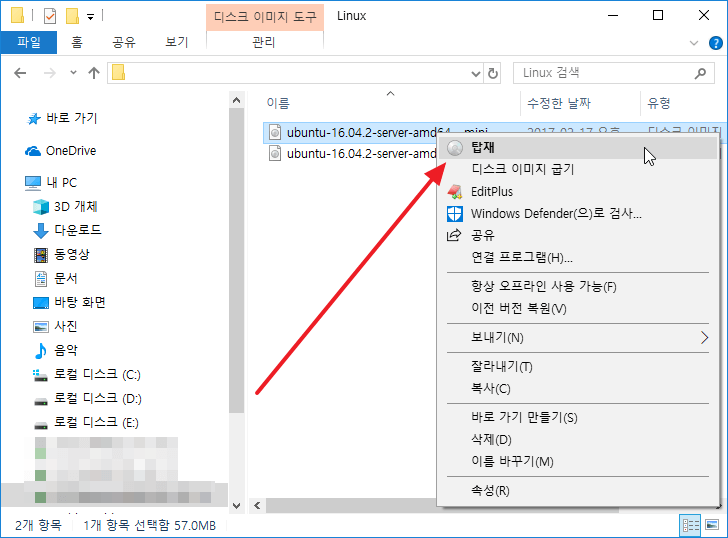
Task: Select OneDrive in navigation pane
Action: point(61,151)
